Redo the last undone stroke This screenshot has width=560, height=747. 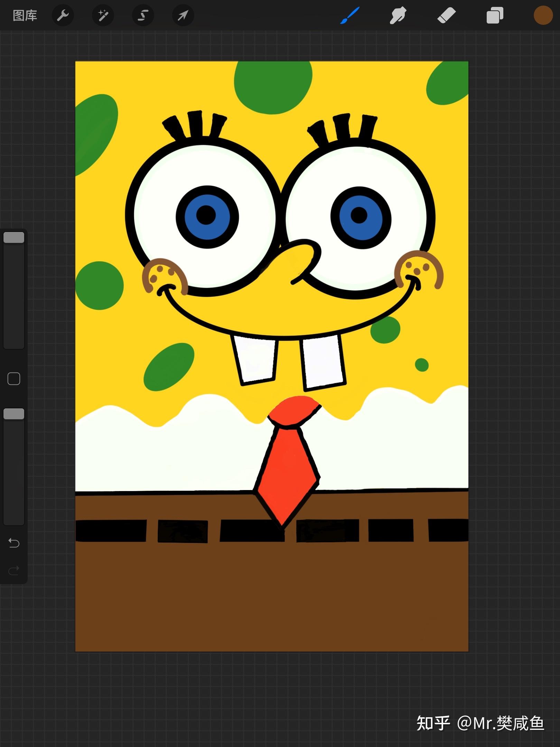click(x=14, y=570)
